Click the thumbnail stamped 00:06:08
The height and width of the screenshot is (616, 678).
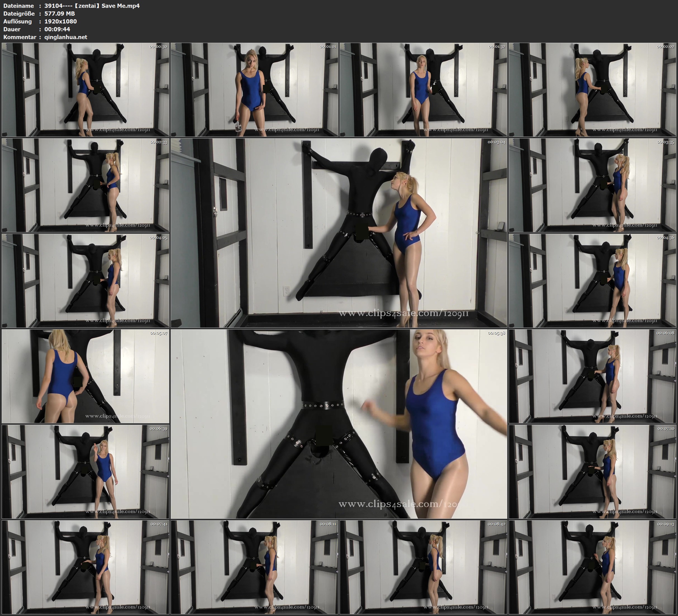[593, 376]
